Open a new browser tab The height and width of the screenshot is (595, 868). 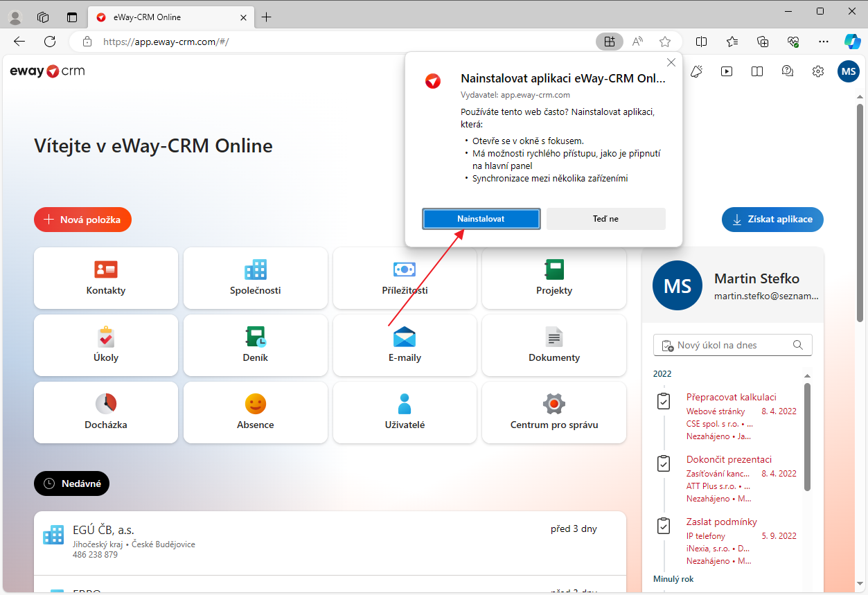267,17
